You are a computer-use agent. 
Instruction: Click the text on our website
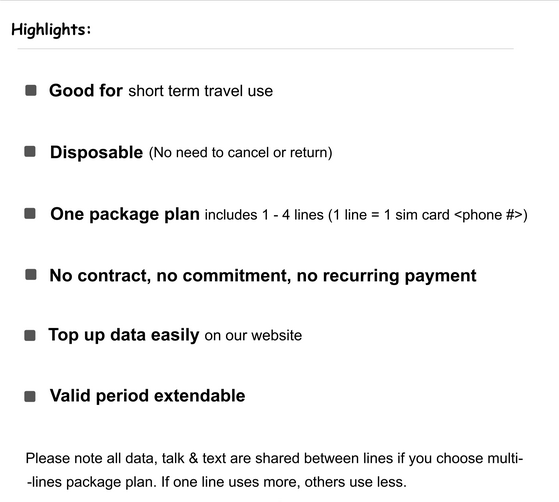(253, 336)
